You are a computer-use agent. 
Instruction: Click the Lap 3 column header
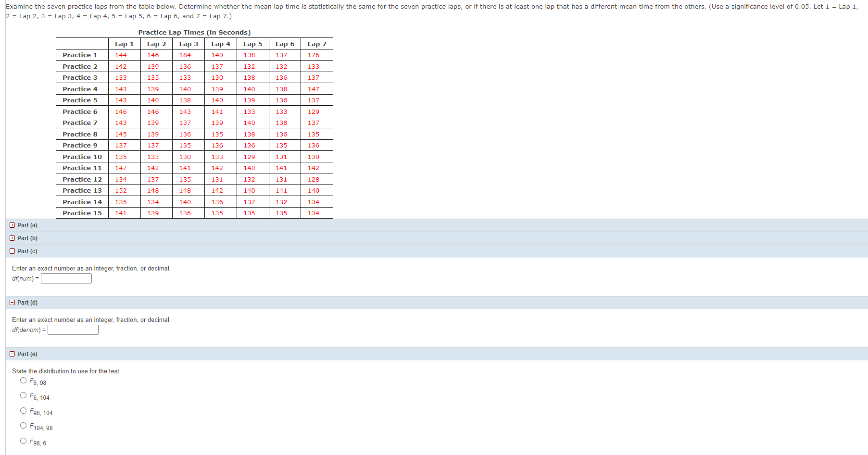(189, 44)
